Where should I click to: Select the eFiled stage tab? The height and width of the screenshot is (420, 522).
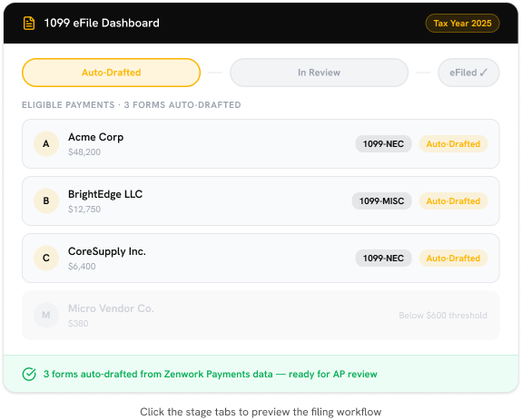[x=468, y=73]
